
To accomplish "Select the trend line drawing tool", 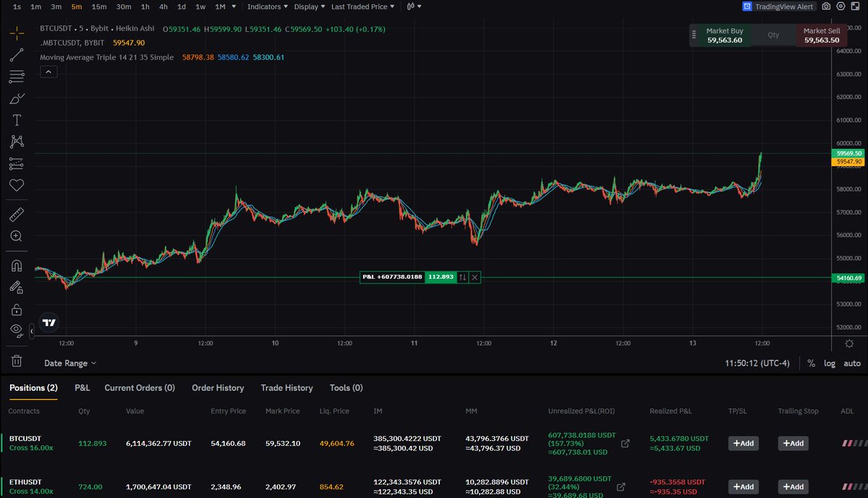I will tap(17, 54).
